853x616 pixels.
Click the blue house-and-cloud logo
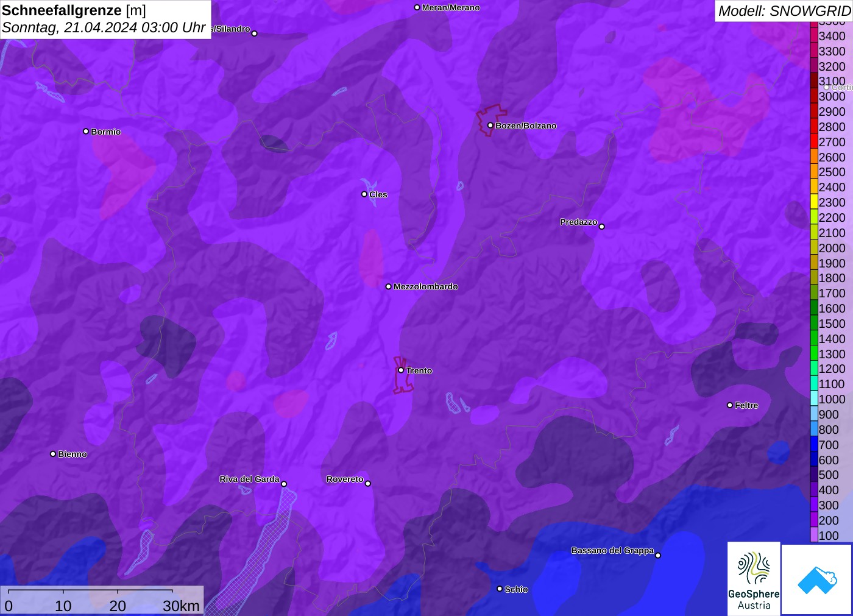tap(817, 579)
